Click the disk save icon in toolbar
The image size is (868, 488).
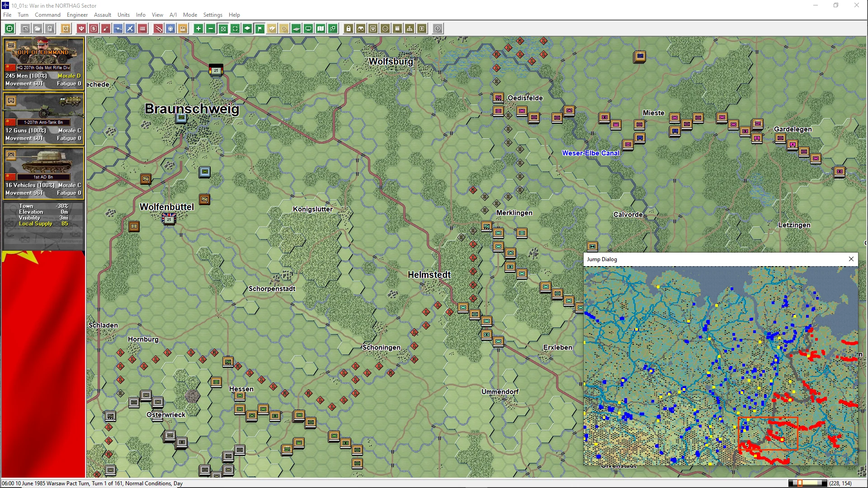(50, 29)
